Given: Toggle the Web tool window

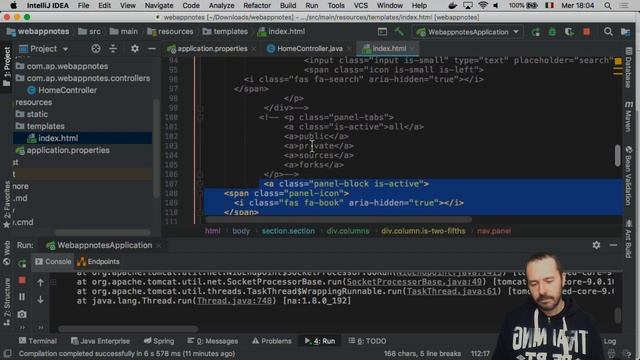Looking at the screenshot, I should 7,253.
